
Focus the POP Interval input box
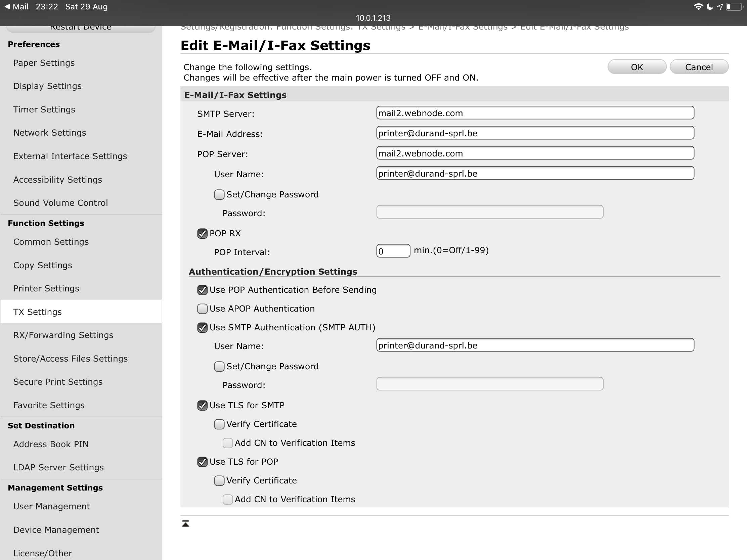[393, 251]
